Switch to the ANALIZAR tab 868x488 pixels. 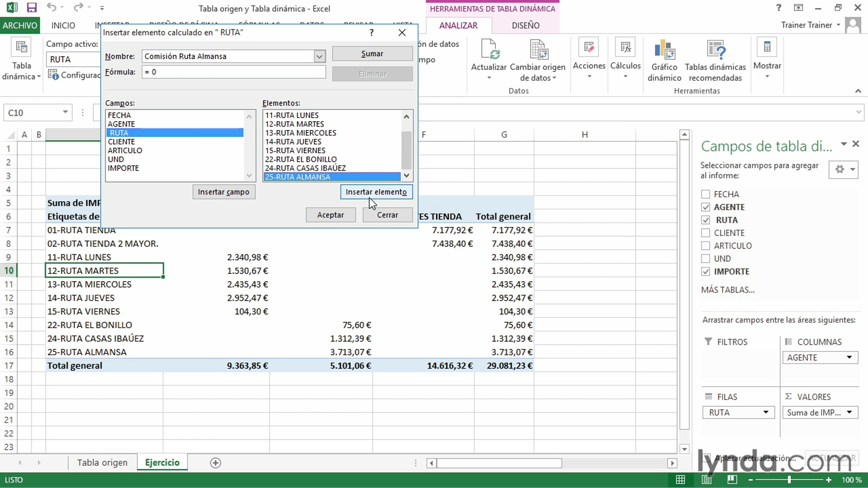(x=458, y=25)
